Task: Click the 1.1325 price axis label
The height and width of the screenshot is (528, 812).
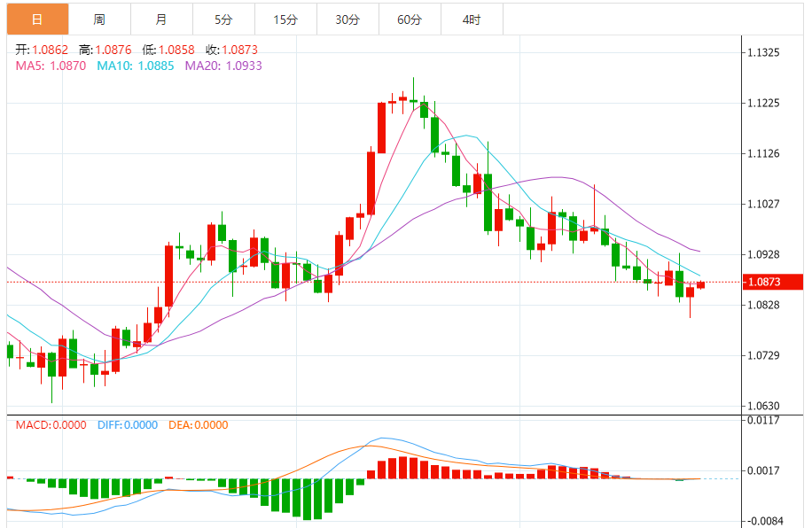Action: click(x=763, y=52)
